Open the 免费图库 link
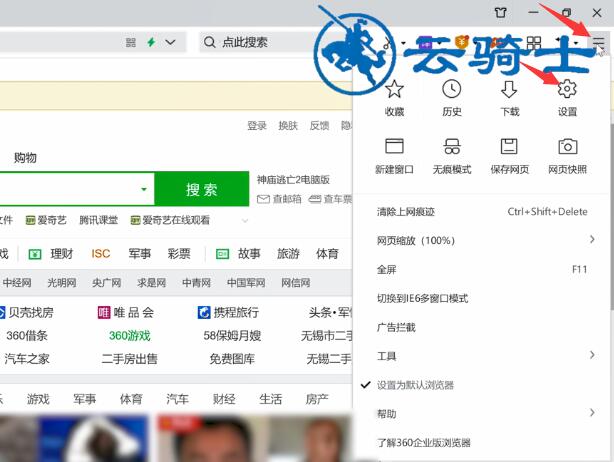Viewport: 614px width, 462px height. pos(232,359)
